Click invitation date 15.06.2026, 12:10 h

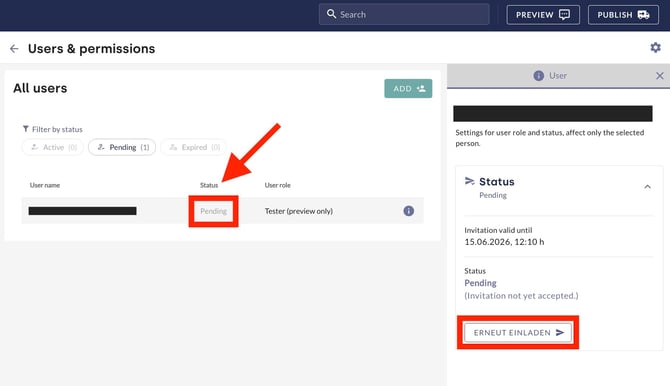click(504, 242)
